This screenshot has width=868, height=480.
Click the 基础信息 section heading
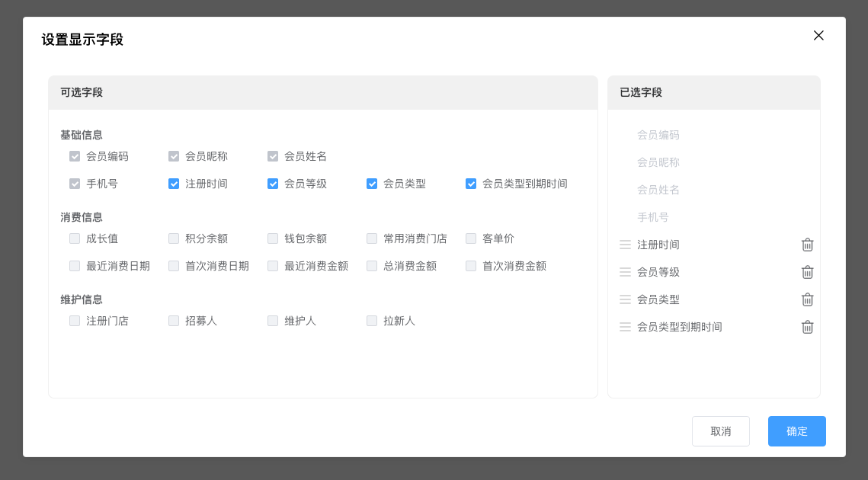click(82, 135)
